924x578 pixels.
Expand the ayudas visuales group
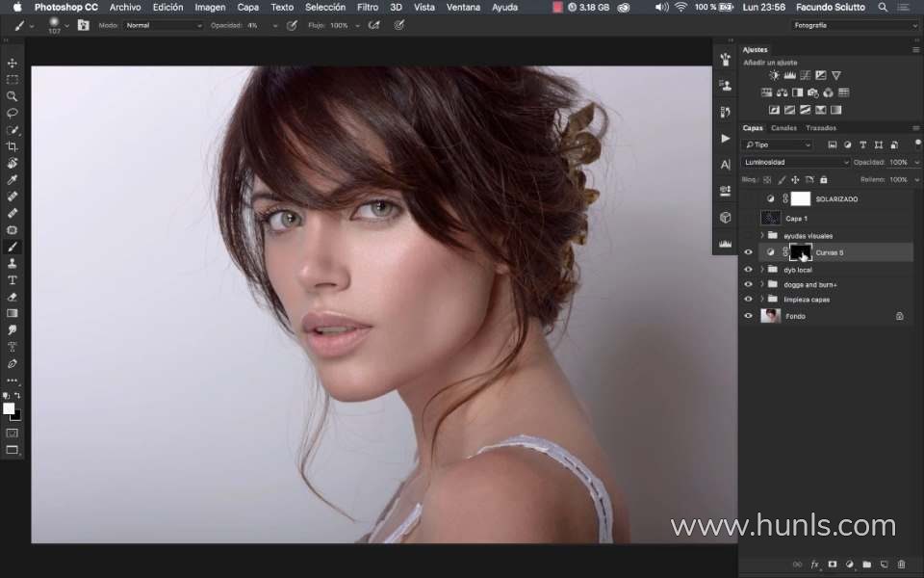tap(762, 235)
